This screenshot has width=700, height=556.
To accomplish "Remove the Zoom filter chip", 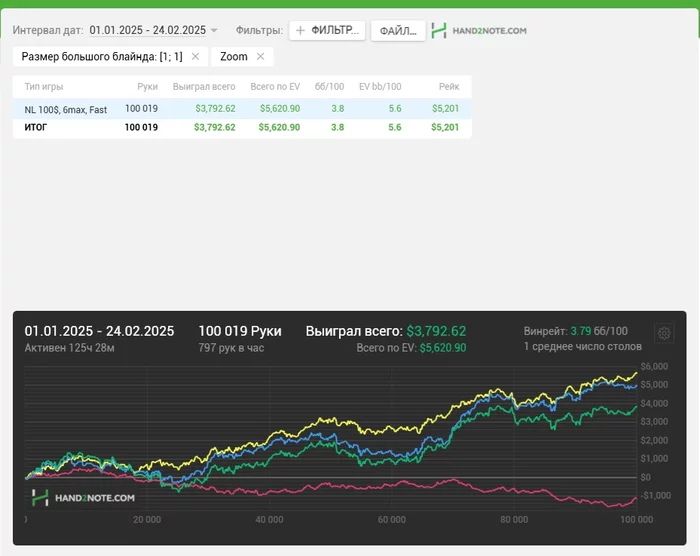I will (261, 57).
